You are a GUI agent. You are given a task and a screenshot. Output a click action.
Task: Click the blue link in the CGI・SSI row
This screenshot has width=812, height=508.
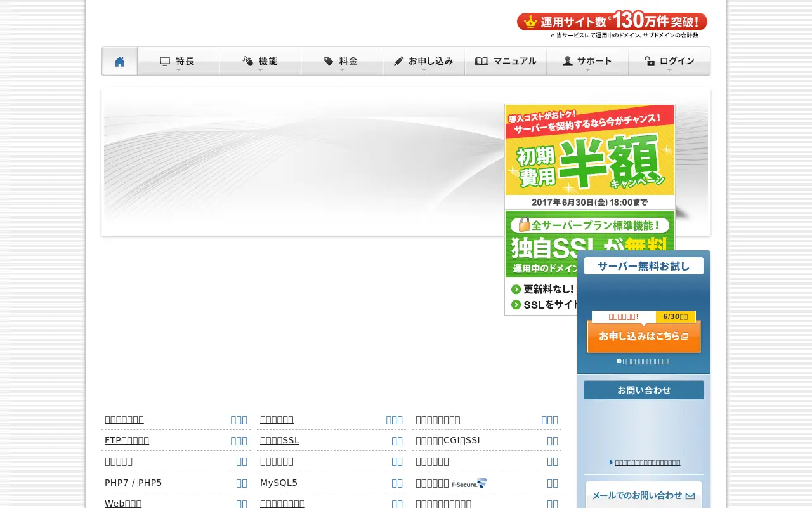point(553,440)
